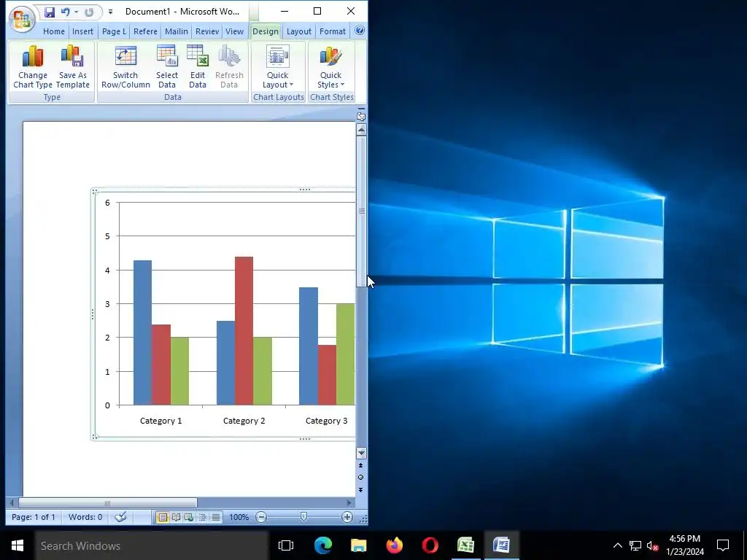Open File Explorer from taskbar
The image size is (747, 560).
coord(359,545)
